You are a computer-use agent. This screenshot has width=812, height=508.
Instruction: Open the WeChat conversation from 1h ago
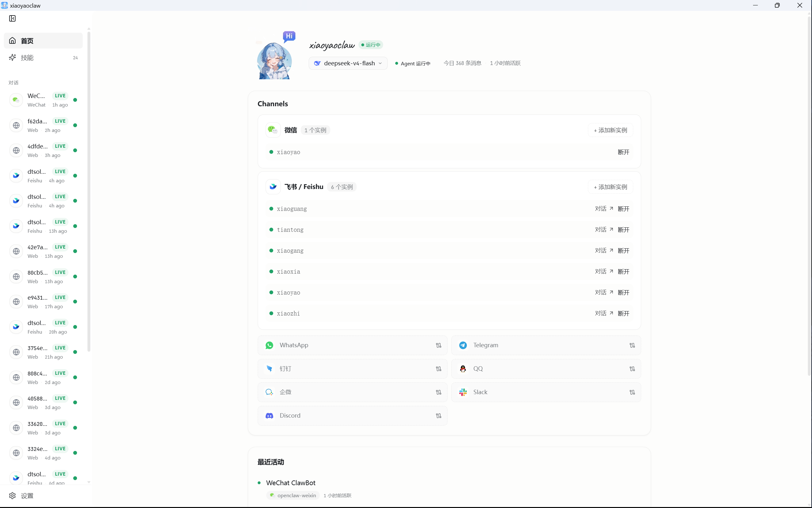(x=43, y=100)
